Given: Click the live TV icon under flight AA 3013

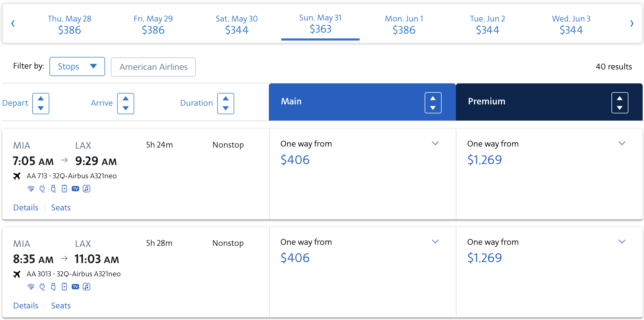Looking at the screenshot, I should pos(75,287).
